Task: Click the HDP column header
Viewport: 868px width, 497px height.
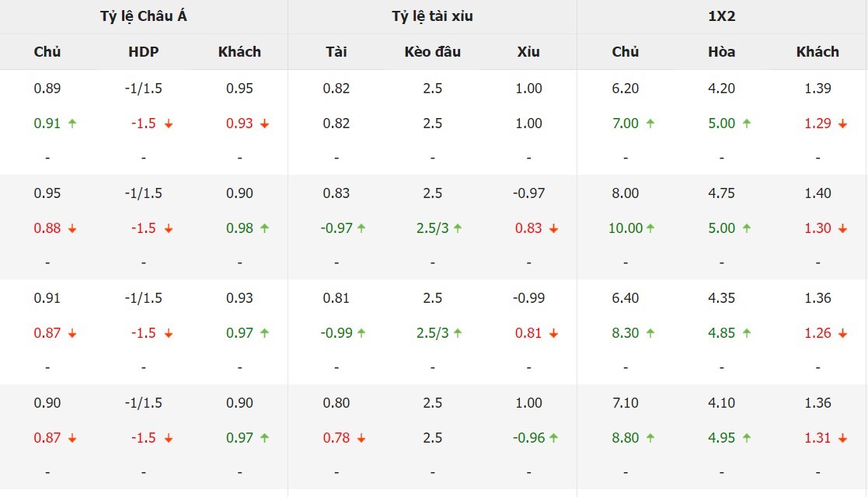Action: coord(144,51)
